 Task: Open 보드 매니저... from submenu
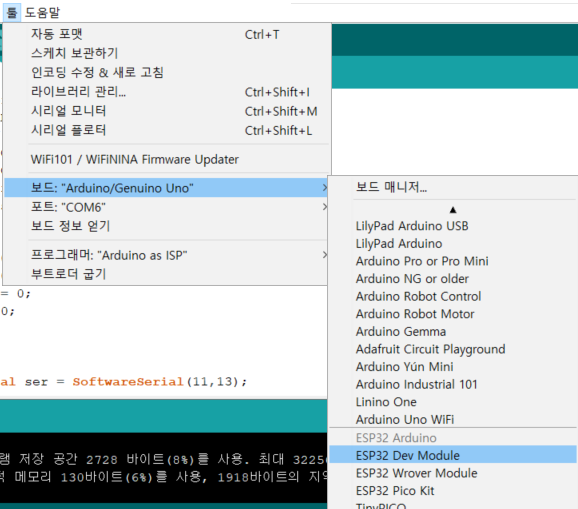coord(453,187)
